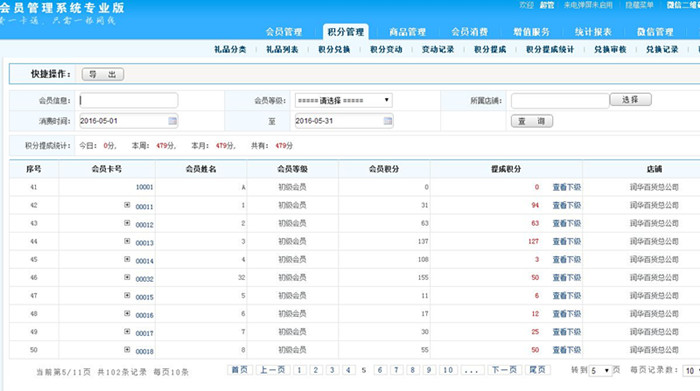700x391 pixels.
Task: Open the 礼品列表 submenu item
Action: [282, 50]
